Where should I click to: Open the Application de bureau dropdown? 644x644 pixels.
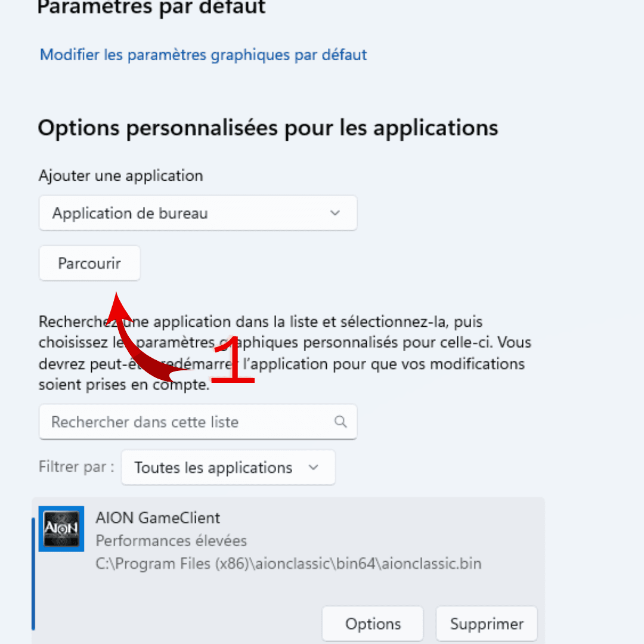coord(198,213)
